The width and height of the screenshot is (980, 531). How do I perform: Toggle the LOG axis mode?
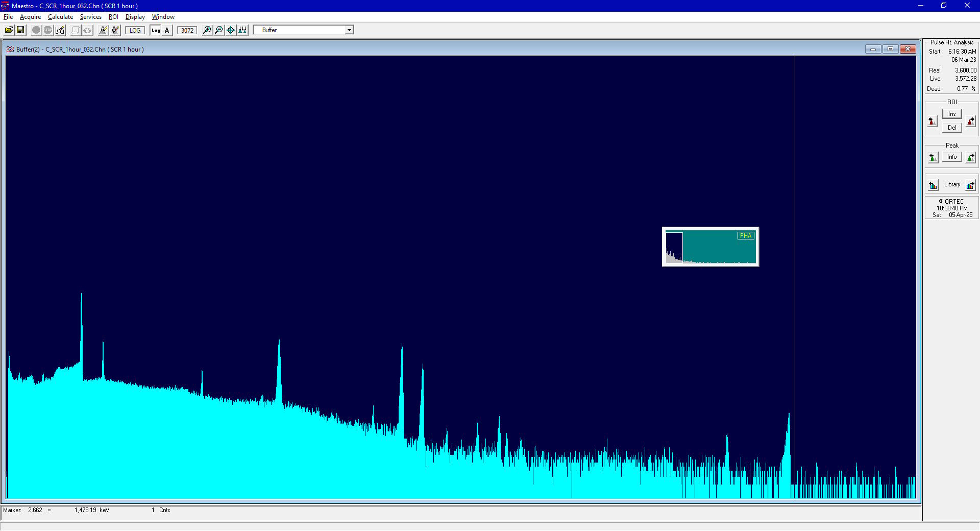(134, 30)
